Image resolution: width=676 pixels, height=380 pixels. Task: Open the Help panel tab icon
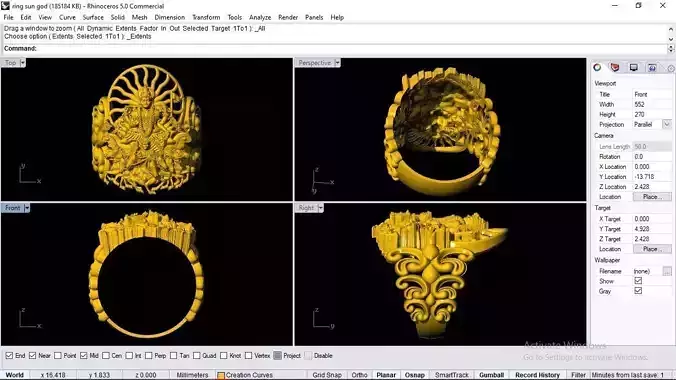point(652,67)
